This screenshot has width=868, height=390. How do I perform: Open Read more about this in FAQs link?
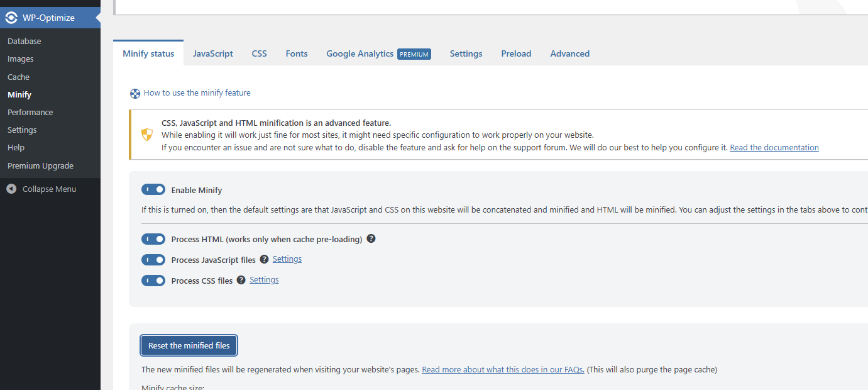coord(503,369)
